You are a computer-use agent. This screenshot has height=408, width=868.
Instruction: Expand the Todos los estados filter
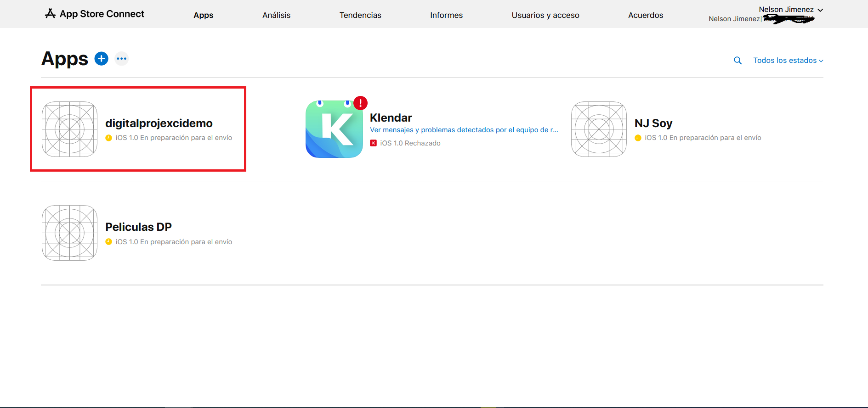(788, 61)
